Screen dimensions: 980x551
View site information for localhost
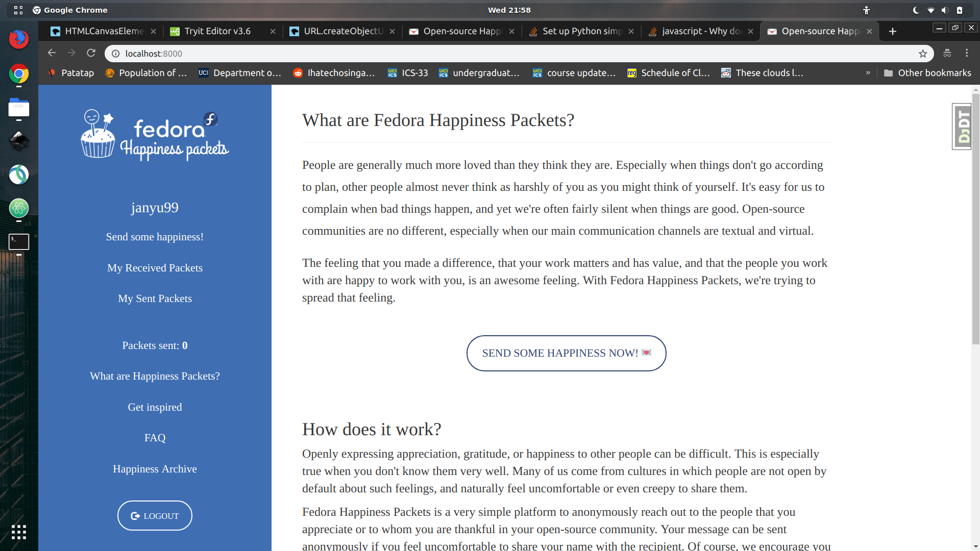[x=116, y=54]
